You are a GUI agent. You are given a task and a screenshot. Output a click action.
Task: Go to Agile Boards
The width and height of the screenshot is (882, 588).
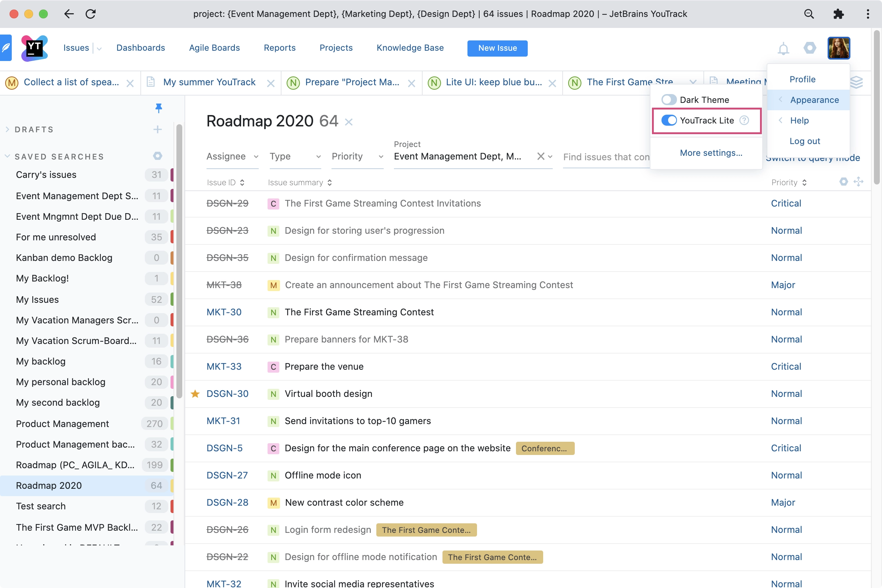click(x=215, y=48)
